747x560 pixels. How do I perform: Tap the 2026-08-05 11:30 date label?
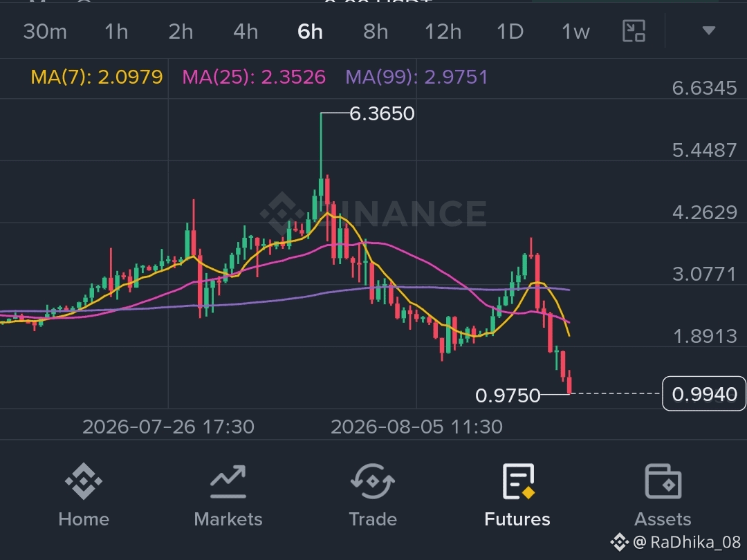(417, 427)
